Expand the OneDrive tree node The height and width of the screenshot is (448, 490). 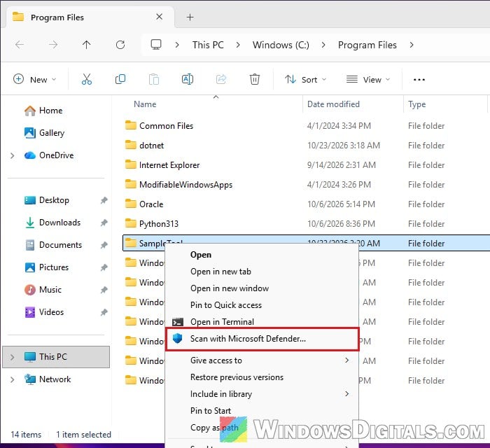(12, 155)
